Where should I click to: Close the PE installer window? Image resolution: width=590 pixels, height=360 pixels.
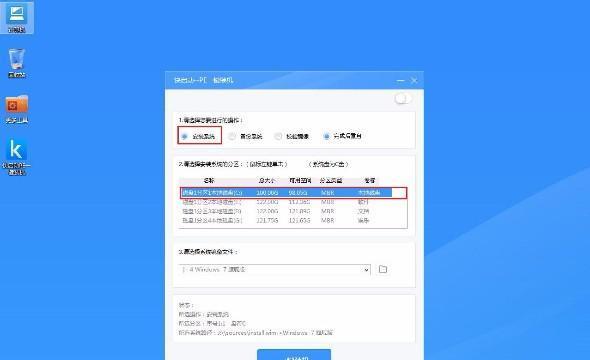click(414, 81)
